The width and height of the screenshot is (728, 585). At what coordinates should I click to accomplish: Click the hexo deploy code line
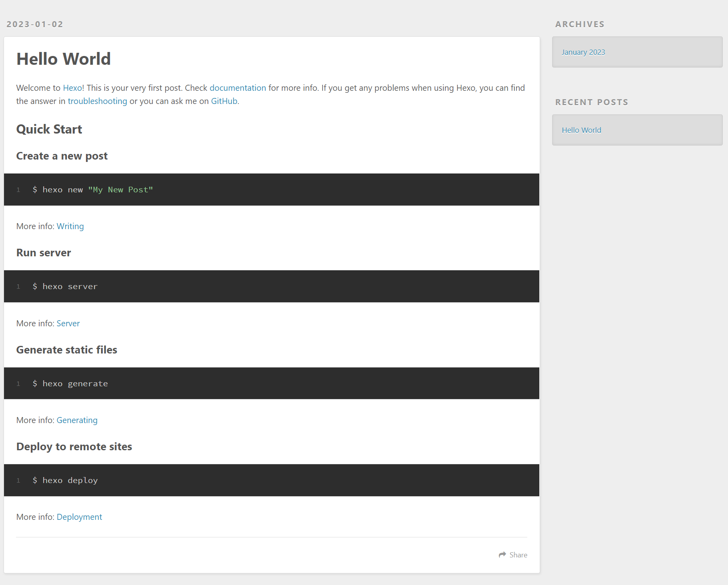65,481
